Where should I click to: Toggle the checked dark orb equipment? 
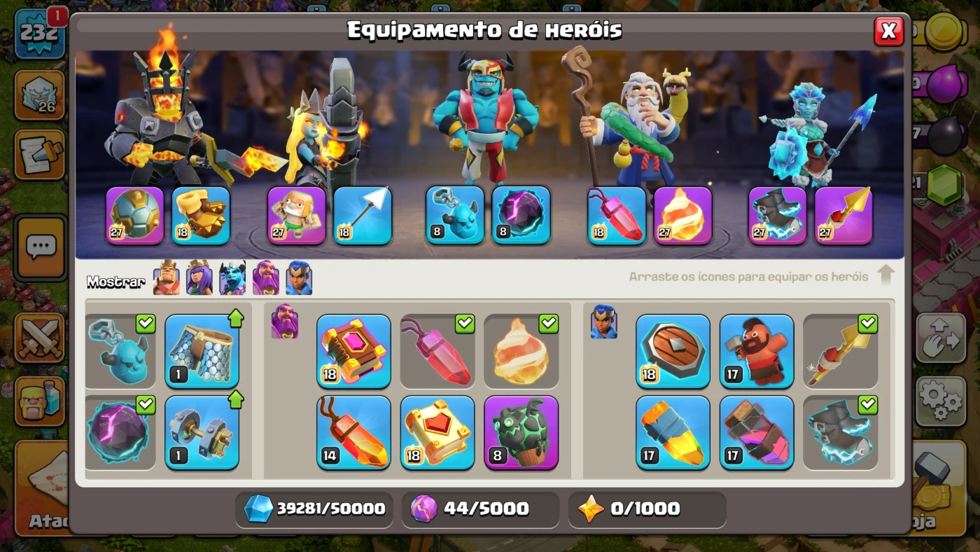coord(120,432)
